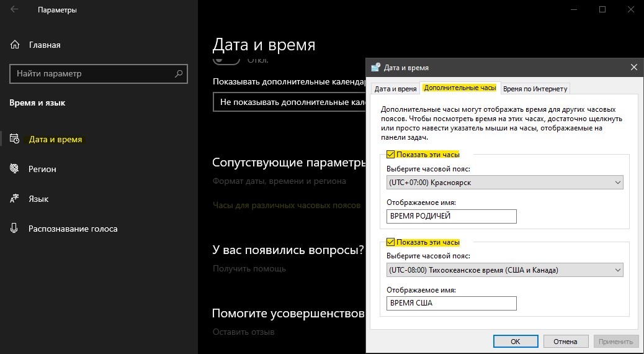
Task: Click the Применить button in dialog
Action: [615, 341]
